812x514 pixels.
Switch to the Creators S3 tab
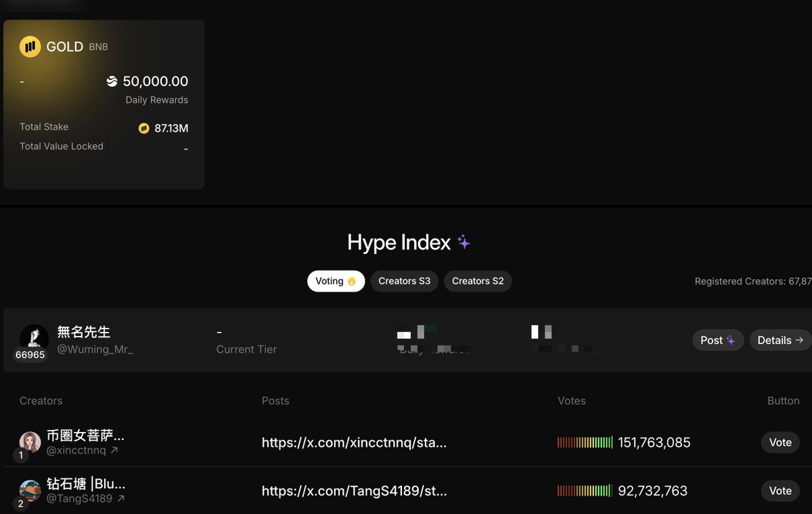404,281
